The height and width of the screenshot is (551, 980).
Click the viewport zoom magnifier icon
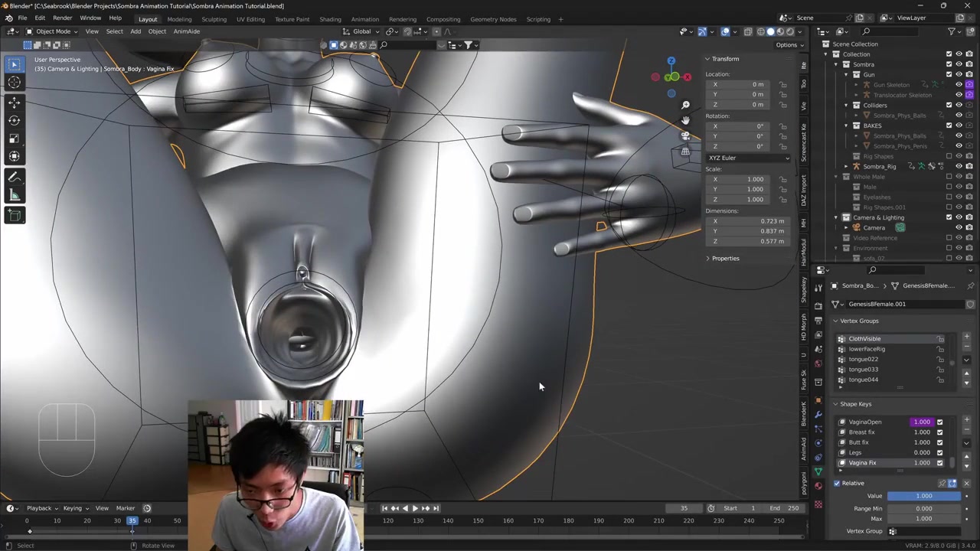(685, 105)
